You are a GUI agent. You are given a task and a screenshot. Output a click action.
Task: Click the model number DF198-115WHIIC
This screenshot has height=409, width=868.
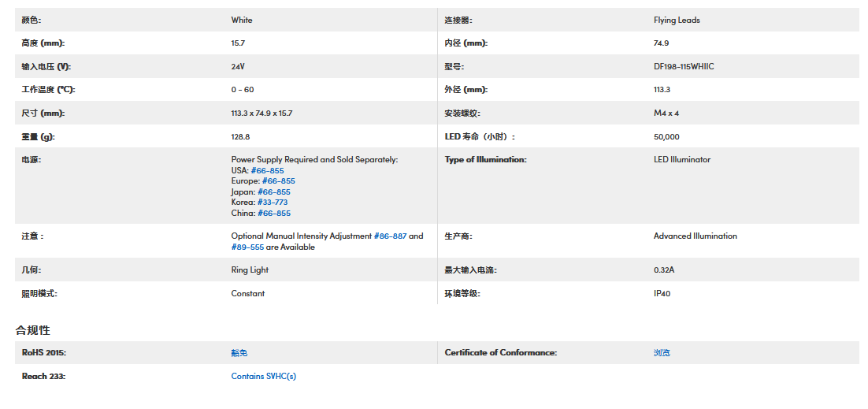click(684, 67)
